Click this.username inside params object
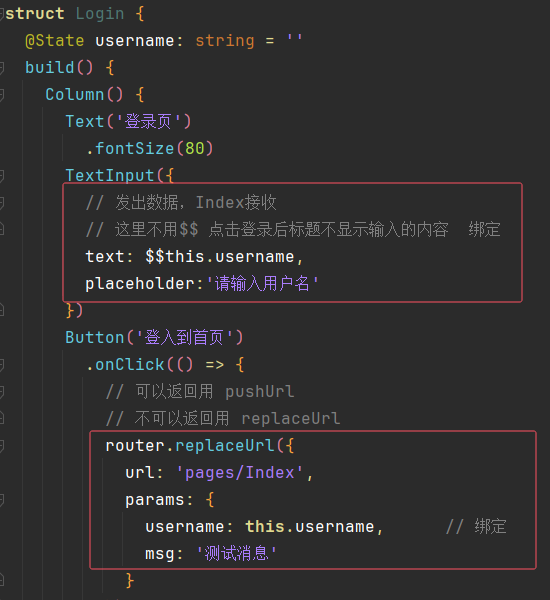 [310, 527]
